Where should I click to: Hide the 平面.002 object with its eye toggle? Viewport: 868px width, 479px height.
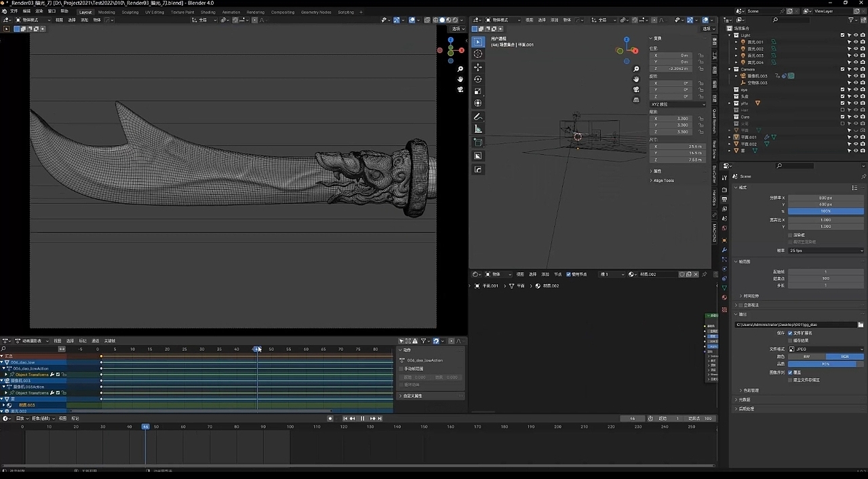click(855, 143)
